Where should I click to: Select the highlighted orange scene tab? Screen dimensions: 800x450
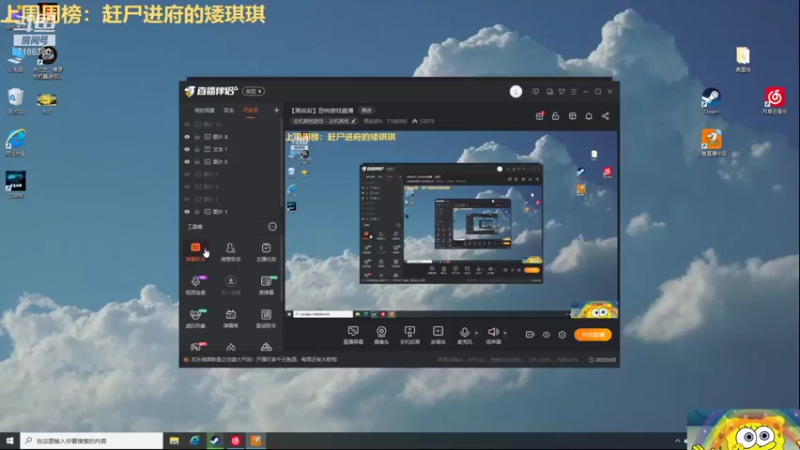click(x=250, y=110)
